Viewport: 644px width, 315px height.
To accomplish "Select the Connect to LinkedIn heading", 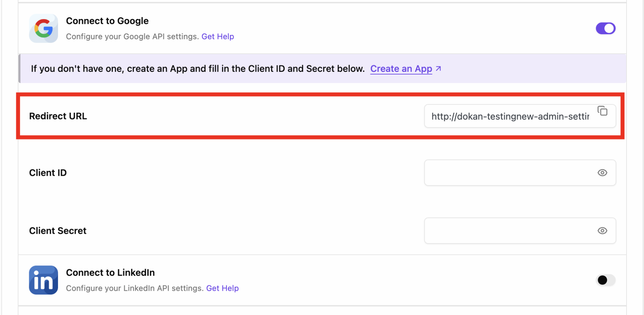I will [x=110, y=273].
